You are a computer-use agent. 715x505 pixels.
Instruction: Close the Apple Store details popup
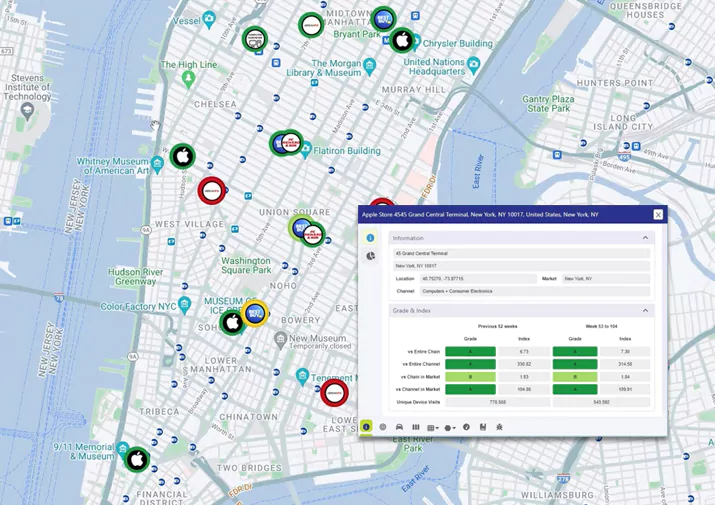point(658,214)
